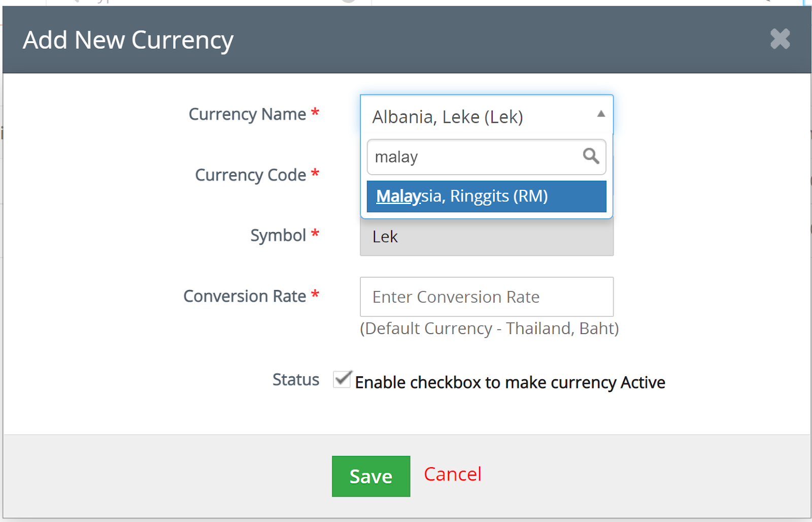
Task: Collapse the Currency Name dropdown arrow
Action: tap(601, 114)
